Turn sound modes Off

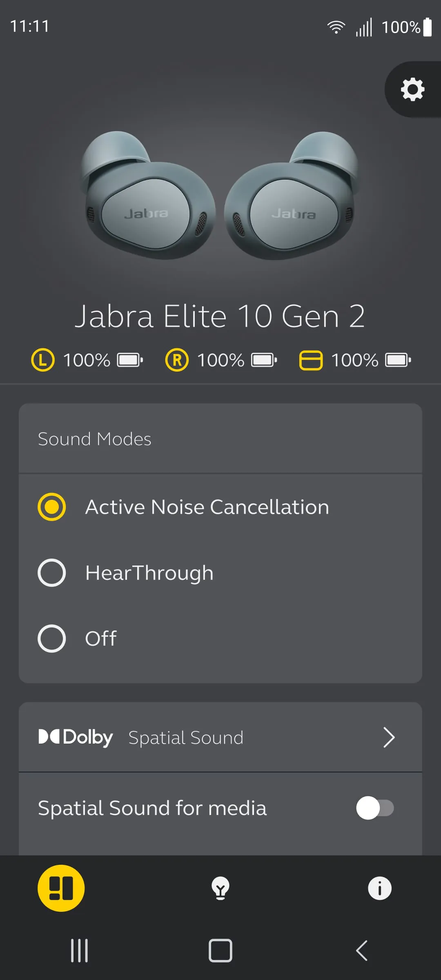coord(52,638)
